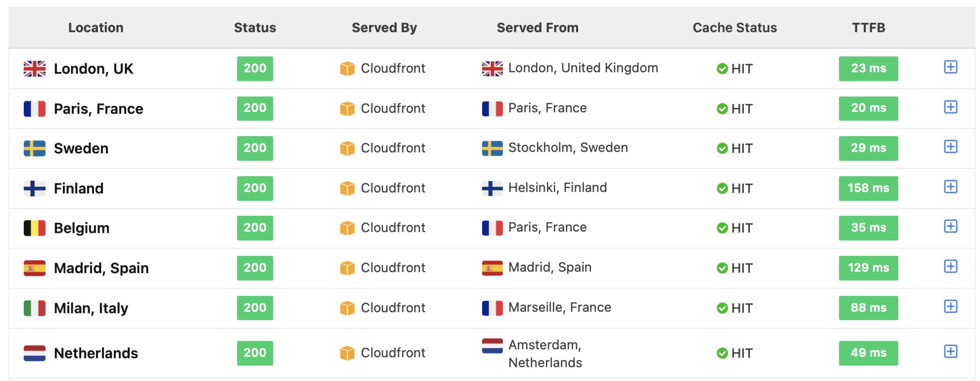Screen dimensions: 980x381
Task: Expand details for the Paris, France row
Action: (950, 107)
